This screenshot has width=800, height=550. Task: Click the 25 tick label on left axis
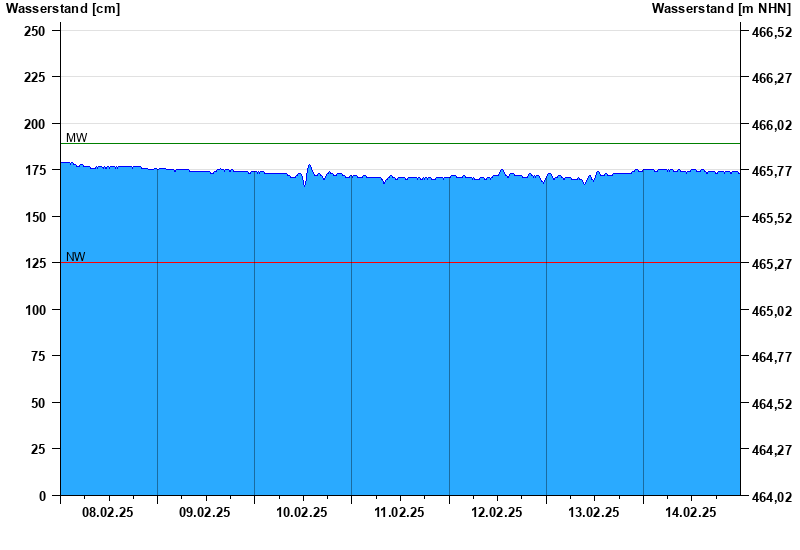point(38,449)
